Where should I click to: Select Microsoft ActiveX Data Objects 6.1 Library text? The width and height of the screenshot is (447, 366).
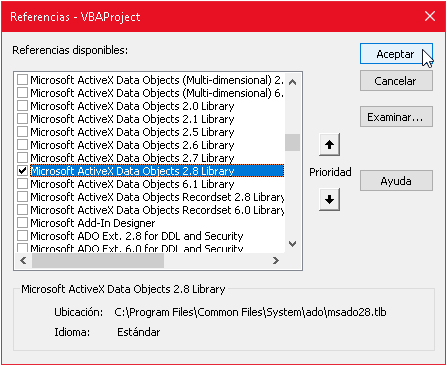pyautogui.click(x=132, y=184)
